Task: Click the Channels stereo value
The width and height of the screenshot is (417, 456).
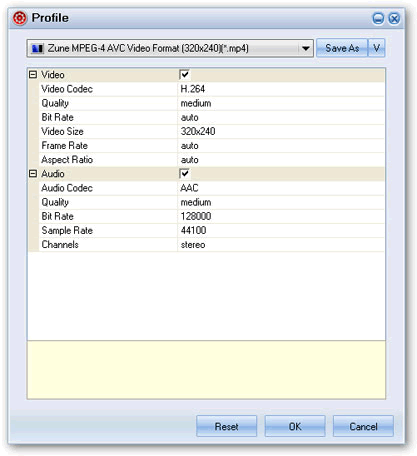Action: pyautogui.click(x=193, y=245)
